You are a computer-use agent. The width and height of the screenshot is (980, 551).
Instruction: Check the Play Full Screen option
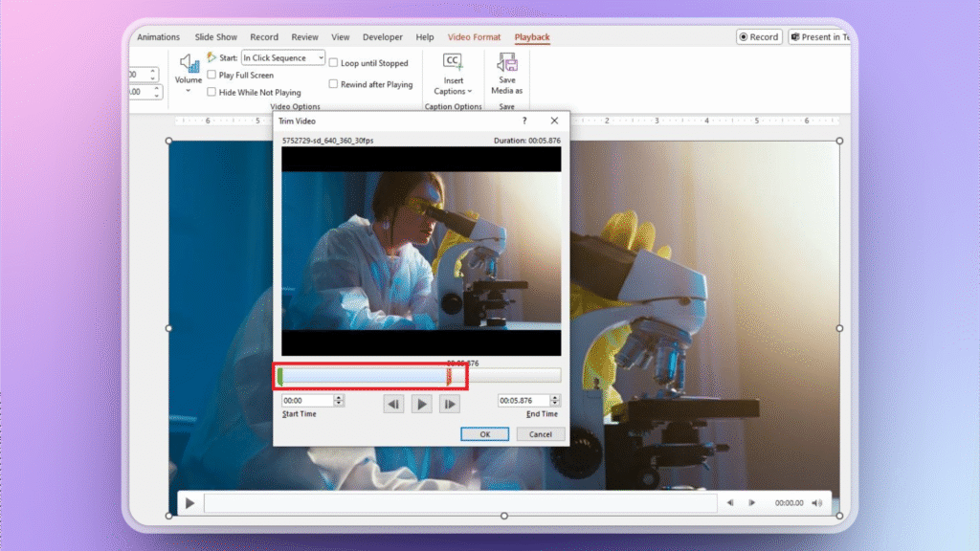(212, 75)
